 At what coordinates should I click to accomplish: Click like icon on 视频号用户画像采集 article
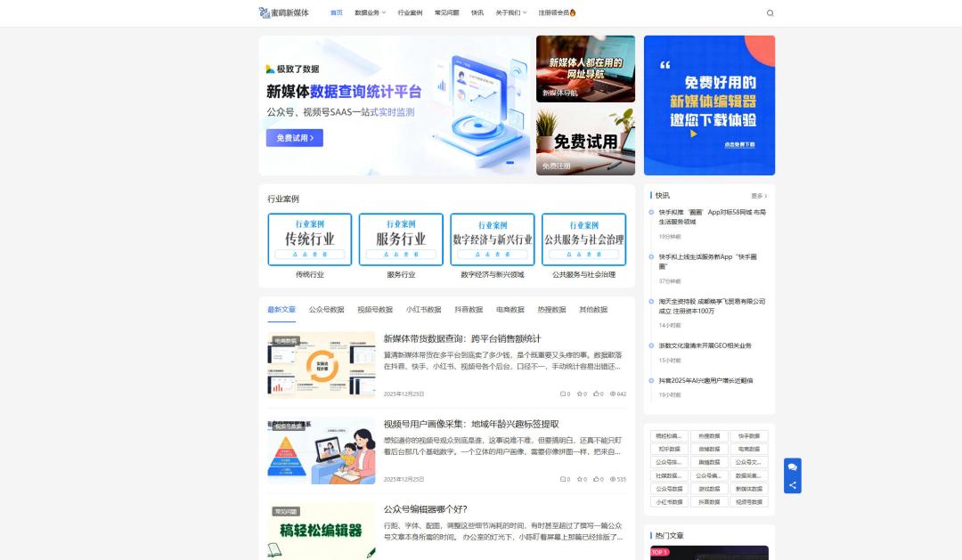coord(596,479)
